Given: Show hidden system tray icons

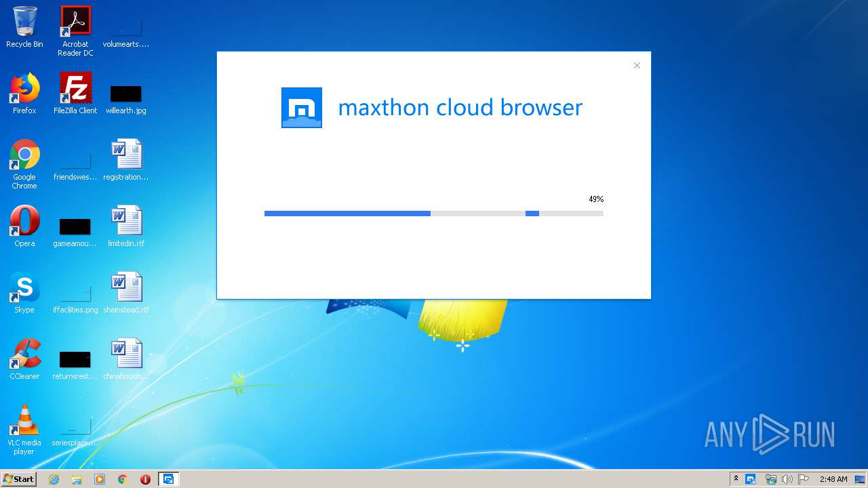Looking at the screenshot, I should pos(736,479).
